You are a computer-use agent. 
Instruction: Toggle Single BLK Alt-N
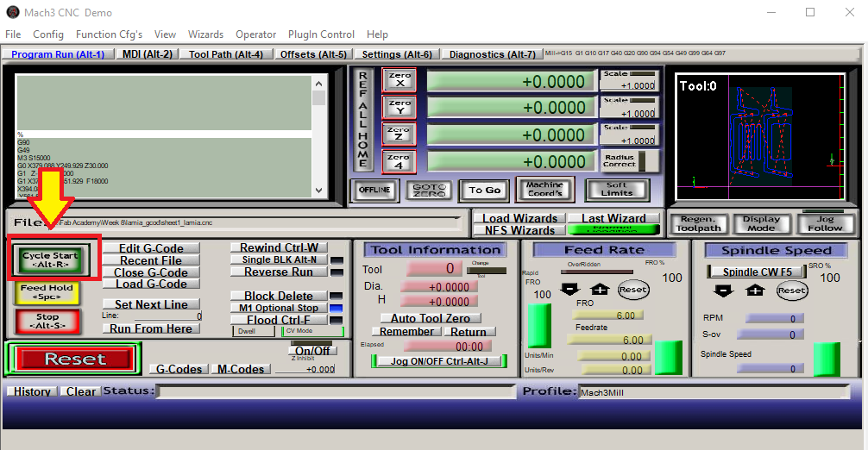[x=279, y=259]
